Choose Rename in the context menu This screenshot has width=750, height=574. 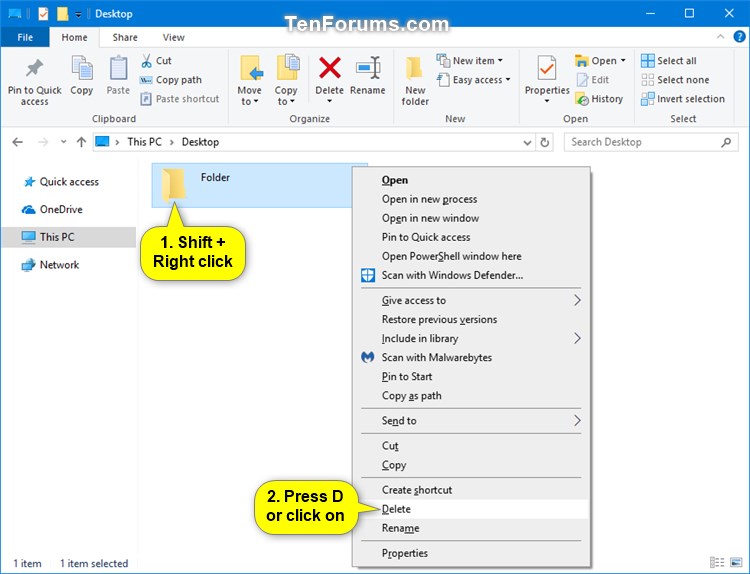tap(471, 528)
